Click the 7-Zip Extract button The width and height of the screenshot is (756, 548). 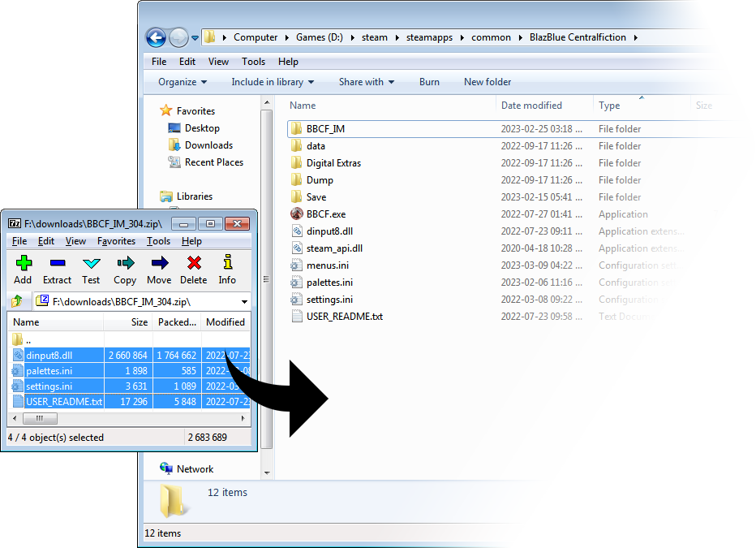click(57, 270)
